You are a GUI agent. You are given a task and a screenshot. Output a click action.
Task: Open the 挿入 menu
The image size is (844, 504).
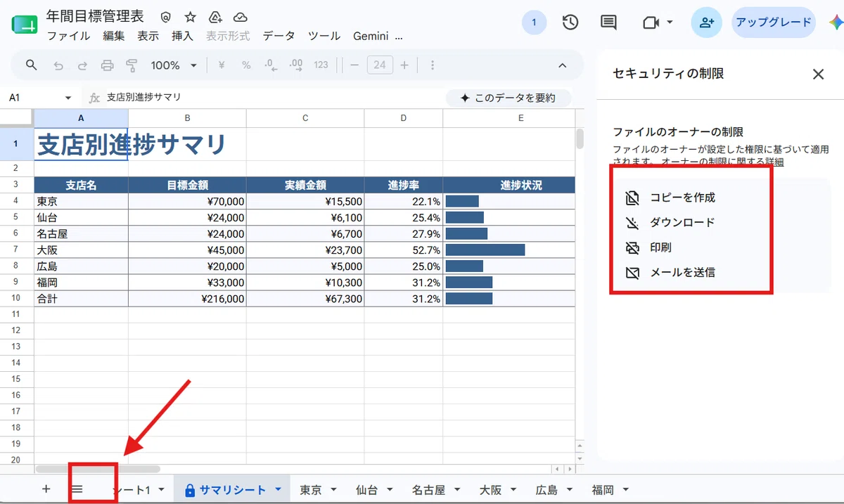coord(183,36)
